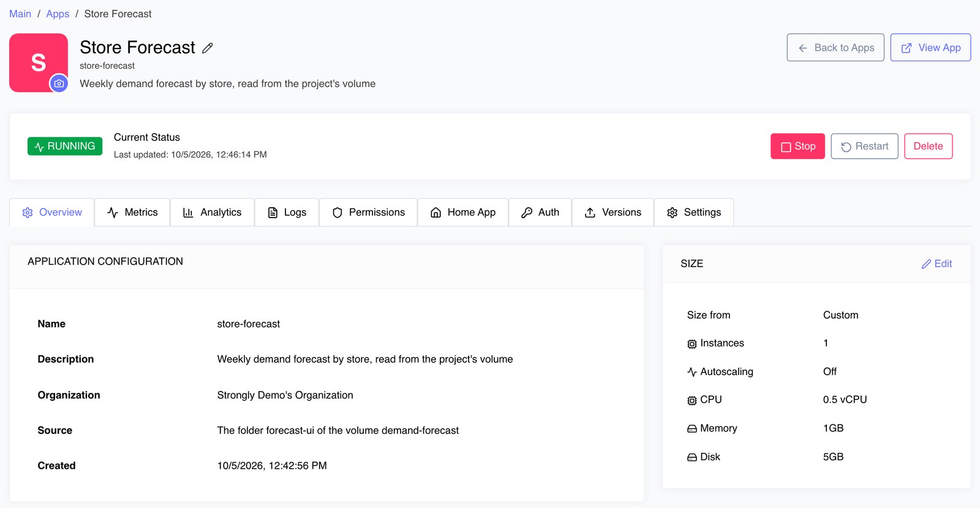
Task: Switch to the Home App tab
Action: click(463, 212)
